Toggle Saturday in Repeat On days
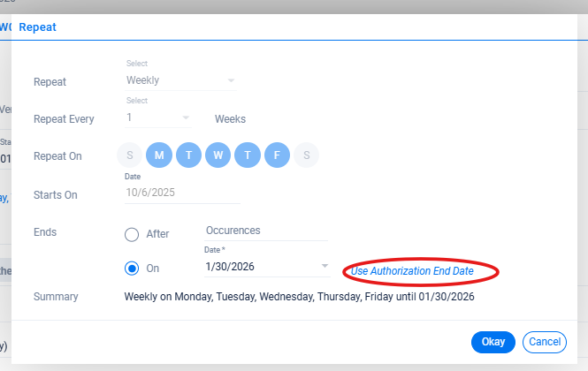588x371 pixels. click(306, 156)
